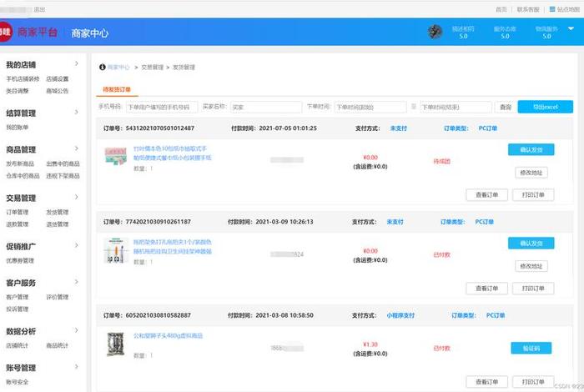
Task: Confirm shipment for order 5431202107050101​2487
Action: (x=531, y=149)
